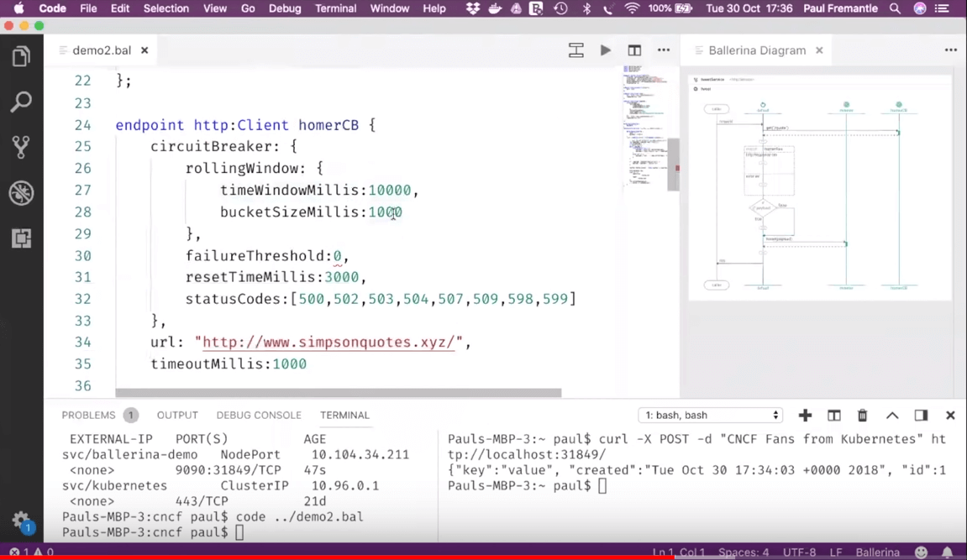Open the Selection menu
This screenshot has width=967, height=560.
pyautogui.click(x=166, y=8)
